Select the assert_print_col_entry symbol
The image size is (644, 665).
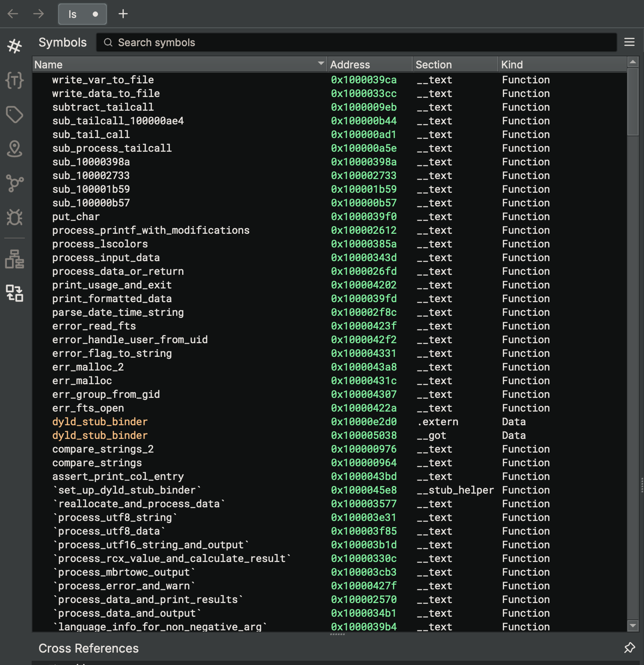[118, 477]
